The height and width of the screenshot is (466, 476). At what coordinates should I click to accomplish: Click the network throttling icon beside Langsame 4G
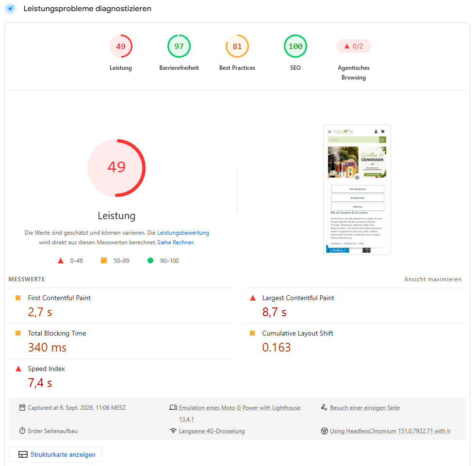pyautogui.click(x=173, y=431)
